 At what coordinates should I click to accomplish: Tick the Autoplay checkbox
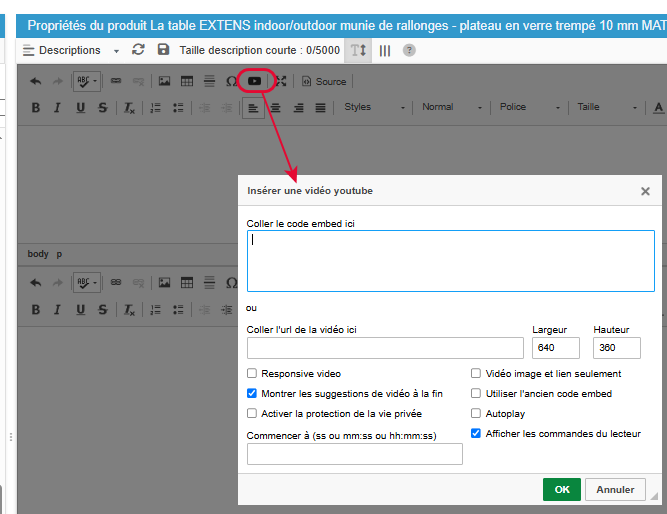pos(476,414)
